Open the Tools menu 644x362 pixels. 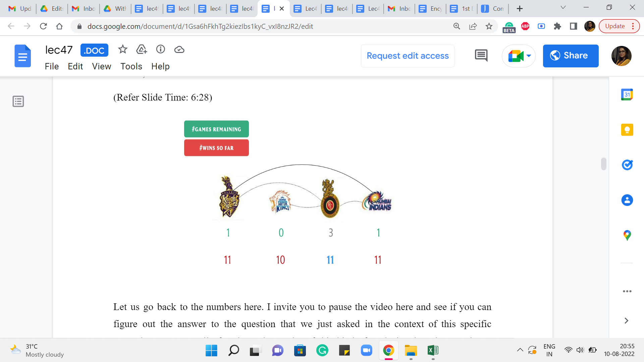tap(131, 66)
